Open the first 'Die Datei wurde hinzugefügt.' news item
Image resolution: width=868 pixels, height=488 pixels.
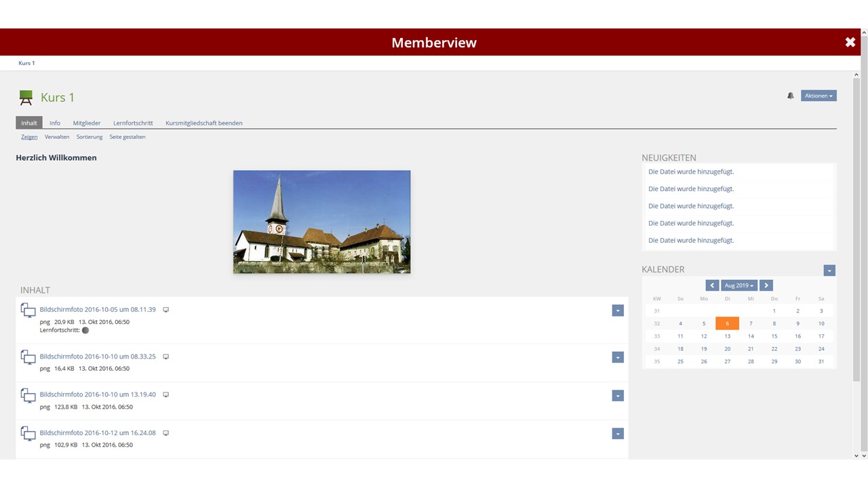691,171
